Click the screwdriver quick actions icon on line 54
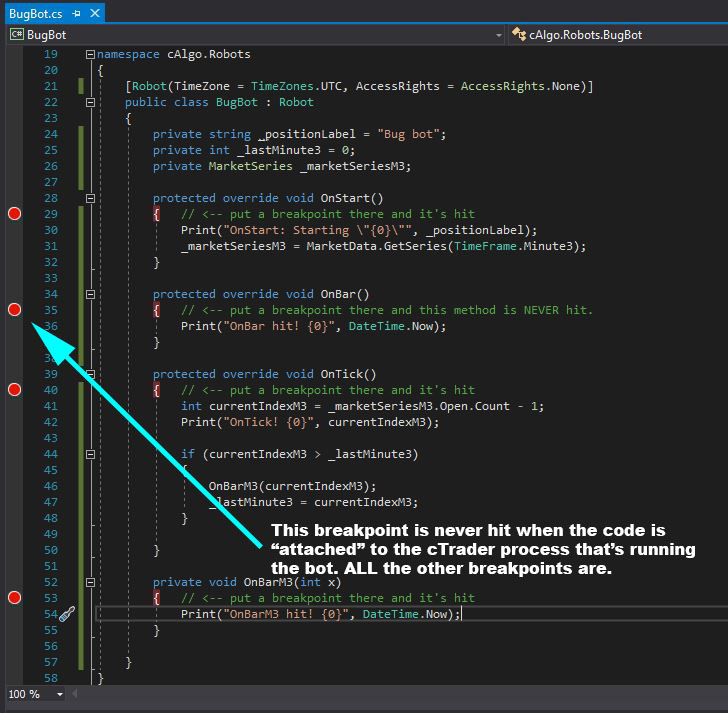 67,614
